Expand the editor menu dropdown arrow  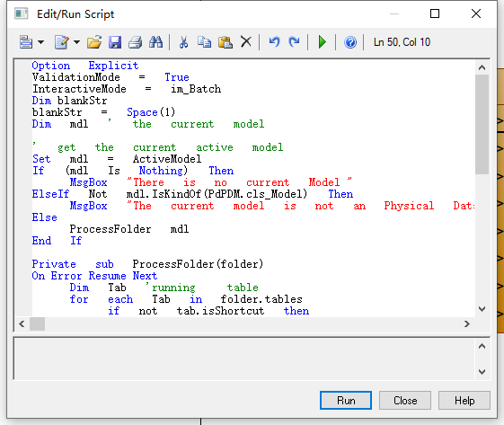point(40,42)
